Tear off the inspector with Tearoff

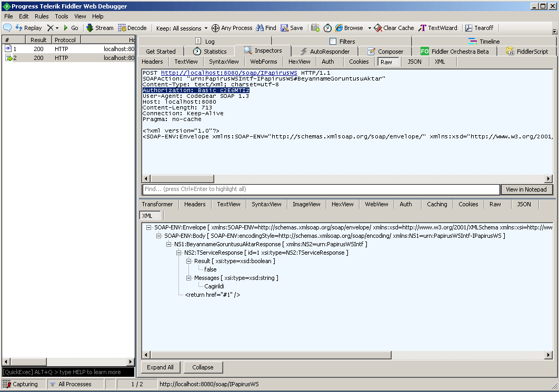(x=480, y=28)
